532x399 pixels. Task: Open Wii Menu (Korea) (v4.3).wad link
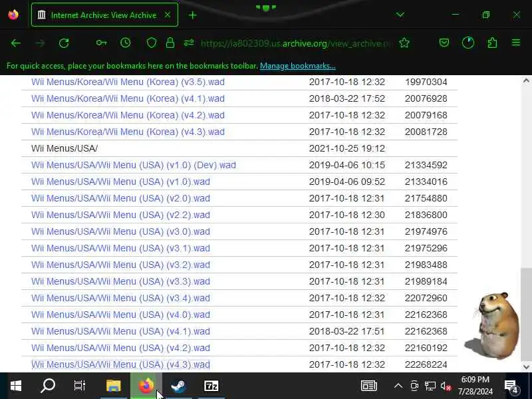tap(128, 132)
